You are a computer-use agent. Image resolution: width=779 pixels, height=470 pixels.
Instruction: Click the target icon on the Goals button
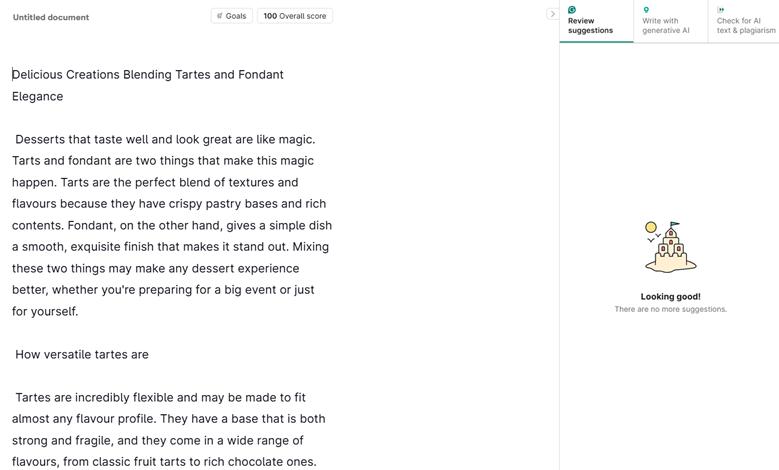[x=220, y=16]
